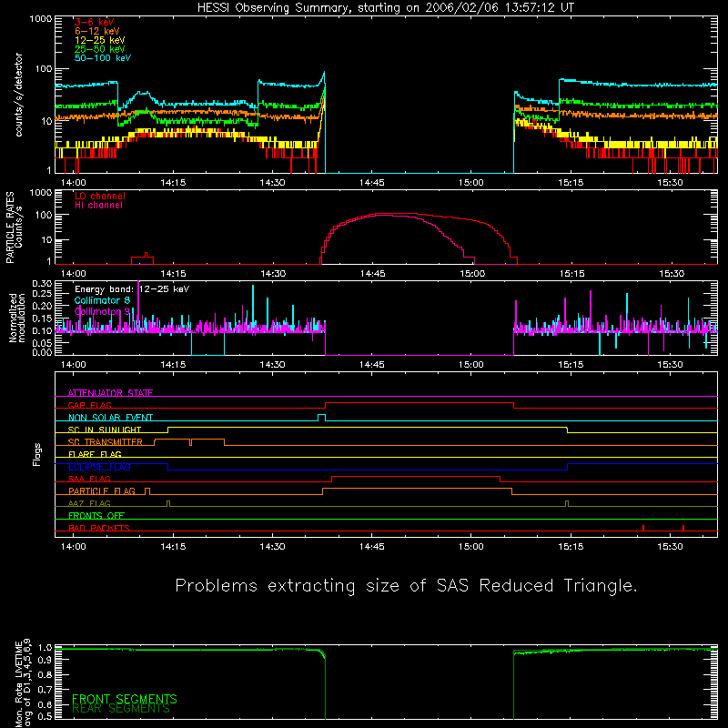Screen dimensions: 728x728
Task: Select the 50-100 keV legend entry
Action: [103, 58]
